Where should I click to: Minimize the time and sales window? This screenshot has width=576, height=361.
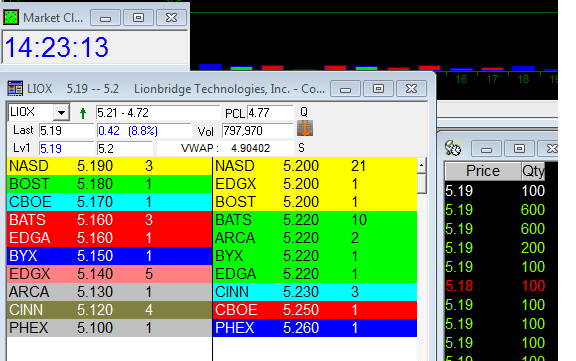(x=486, y=149)
